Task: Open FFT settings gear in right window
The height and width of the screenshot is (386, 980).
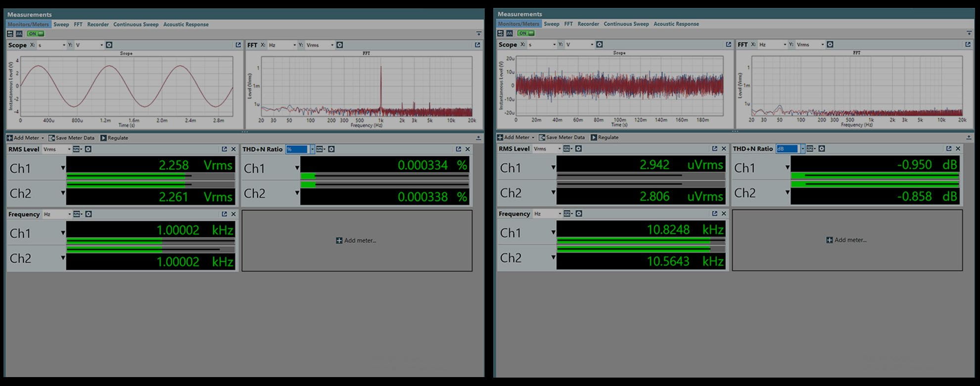Action: coord(830,45)
